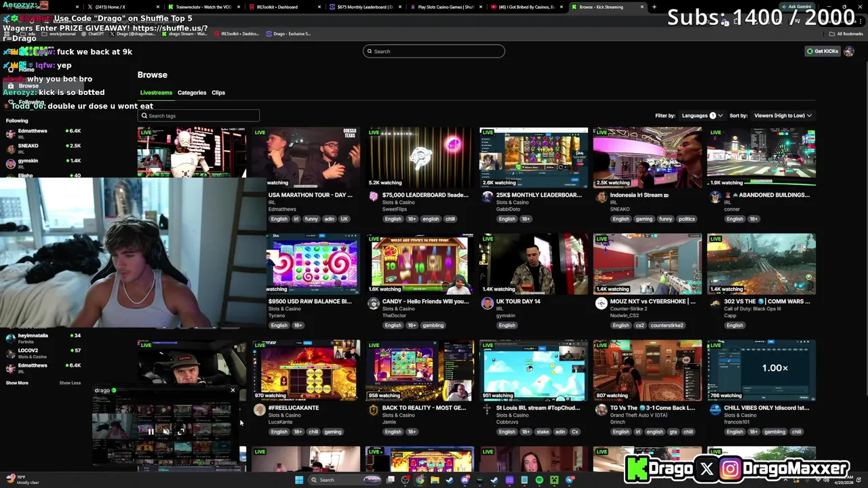Viewport: 868px width, 488px height.
Task: Open SweetFlips channel avatar
Action: pos(374,197)
